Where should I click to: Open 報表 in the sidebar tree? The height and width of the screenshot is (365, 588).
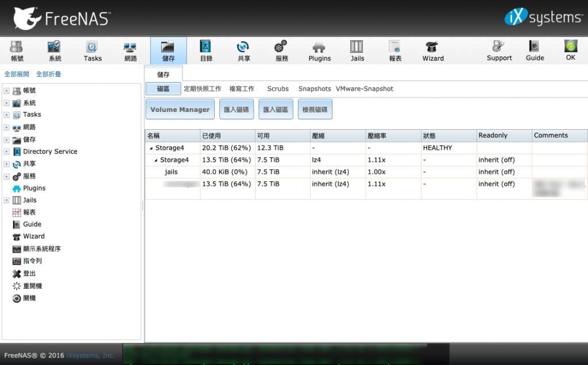coord(24,212)
